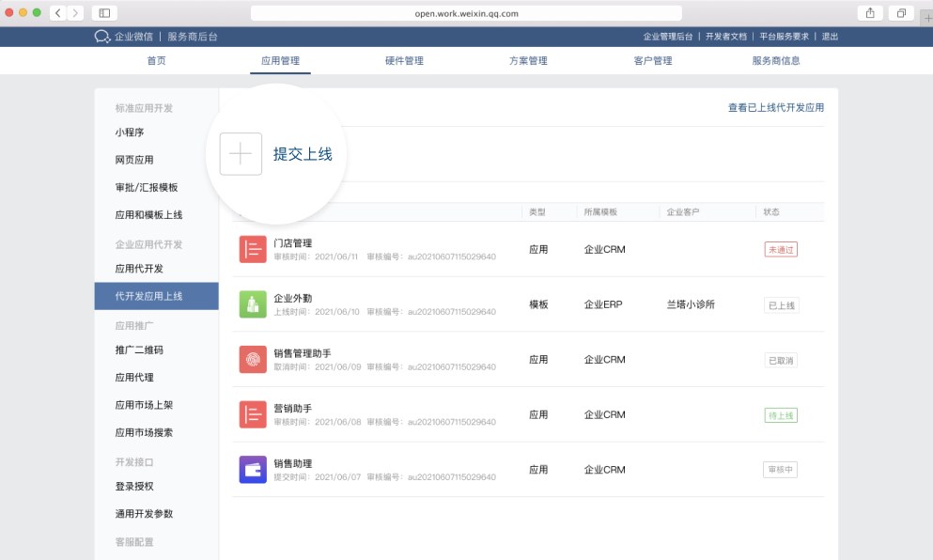Click the 查看已上线代开发应用 link

pyautogui.click(x=775, y=108)
